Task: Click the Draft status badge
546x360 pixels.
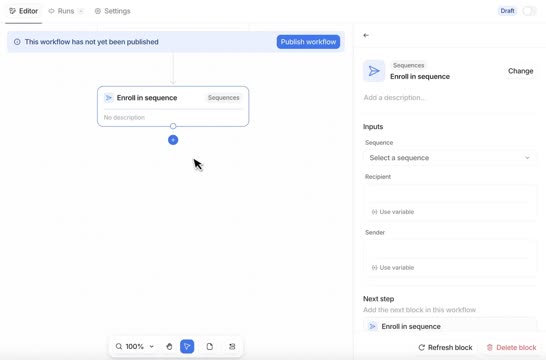Action: (507, 11)
